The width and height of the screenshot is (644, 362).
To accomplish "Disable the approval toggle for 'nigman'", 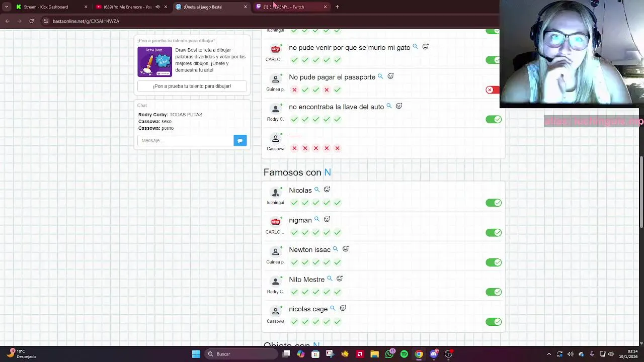I will (x=494, y=232).
